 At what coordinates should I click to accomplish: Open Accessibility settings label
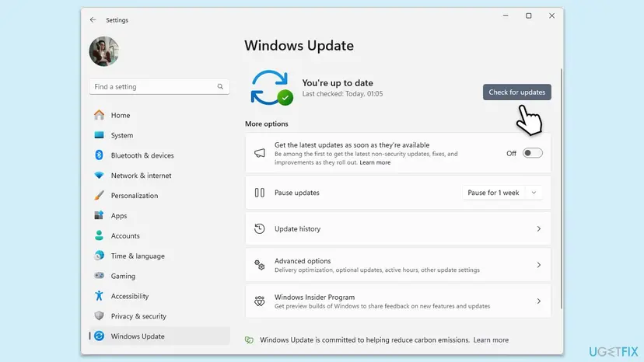click(x=130, y=296)
